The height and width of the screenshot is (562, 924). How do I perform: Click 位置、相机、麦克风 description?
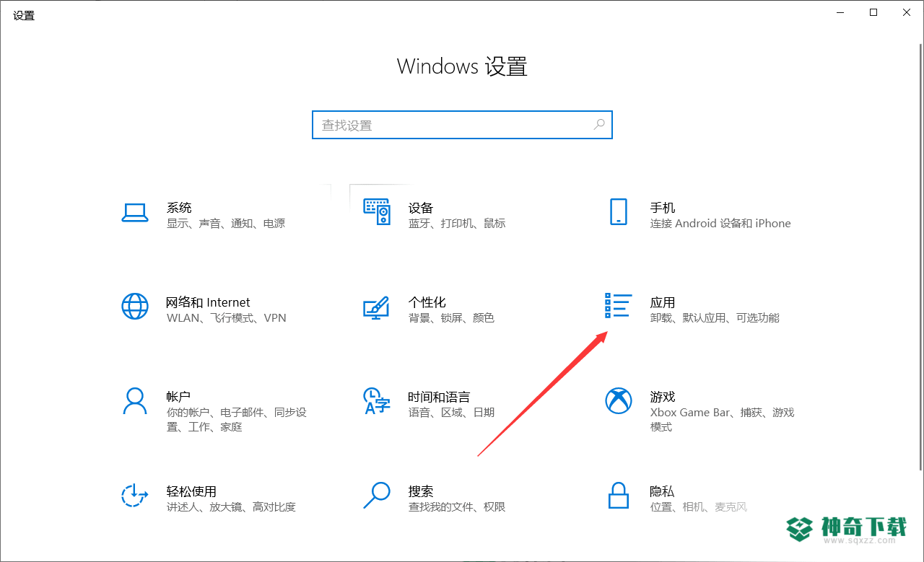(699, 507)
